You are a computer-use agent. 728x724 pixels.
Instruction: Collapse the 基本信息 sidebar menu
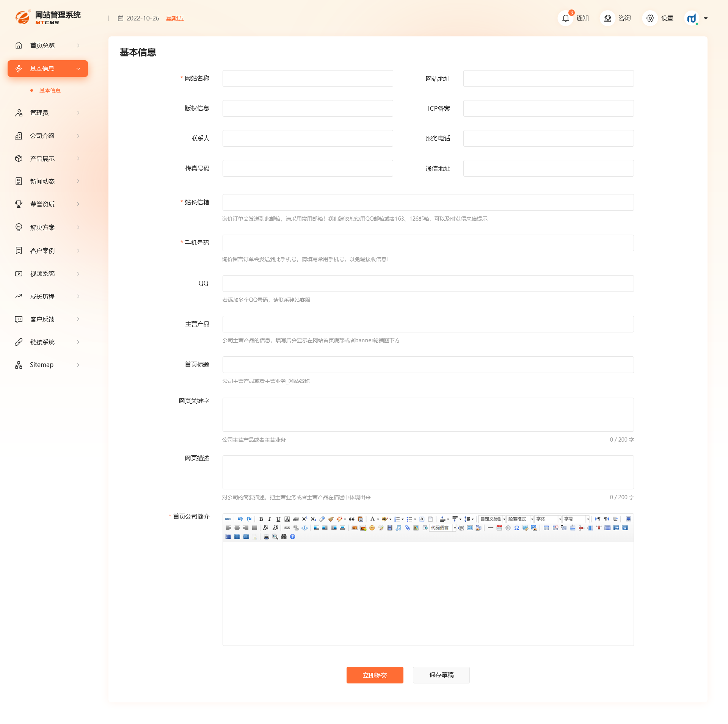point(48,69)
